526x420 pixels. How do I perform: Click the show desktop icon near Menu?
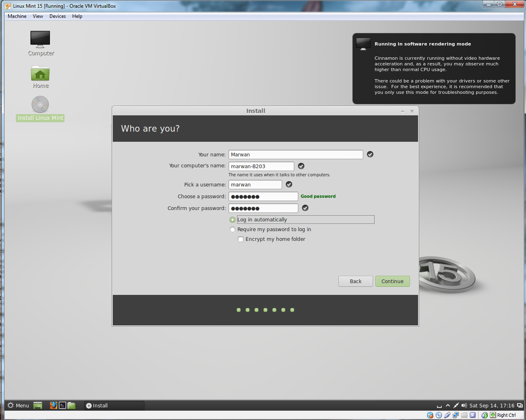pyautogui.click(x=37, y=405)
